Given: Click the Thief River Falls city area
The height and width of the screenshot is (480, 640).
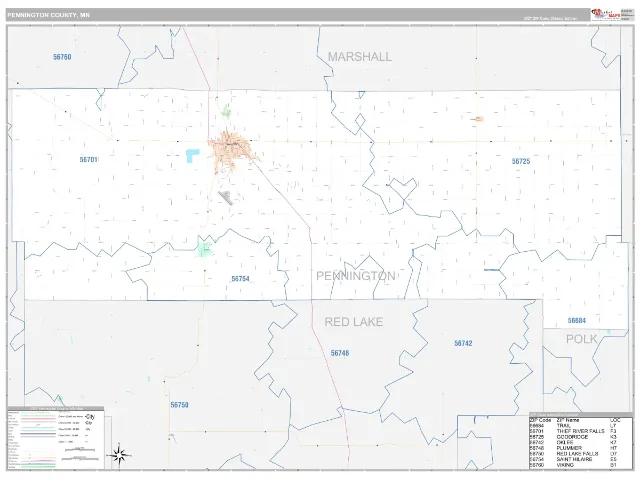Looking at the screenshot, I should click(231, 150).
